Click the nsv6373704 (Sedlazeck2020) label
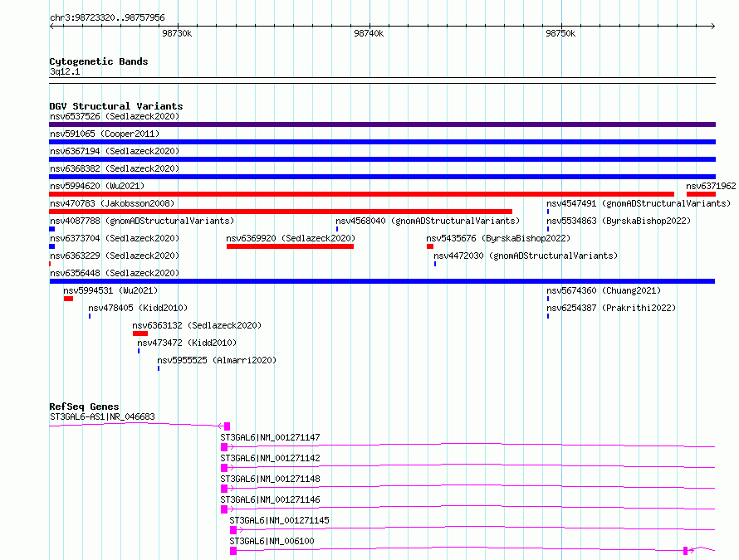 click(115, 238)
